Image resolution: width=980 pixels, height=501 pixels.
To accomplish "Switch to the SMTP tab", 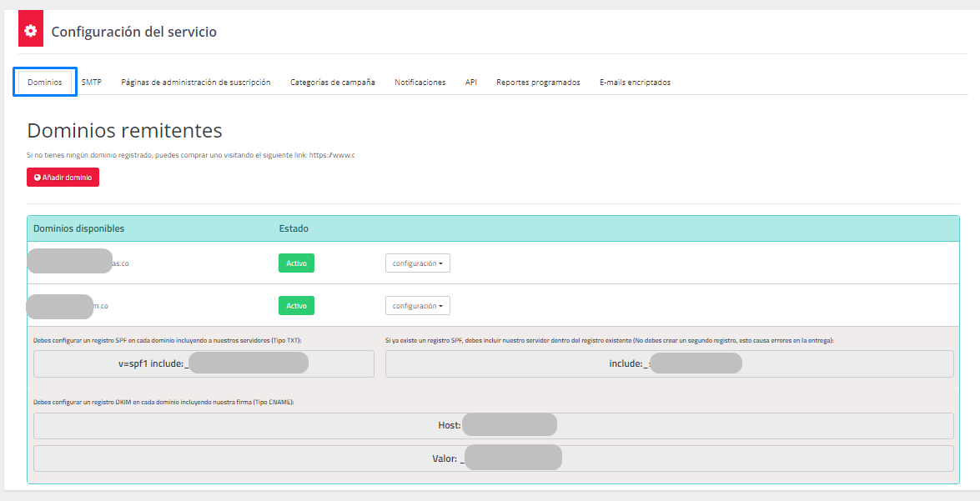I will (x=91, y=83).
